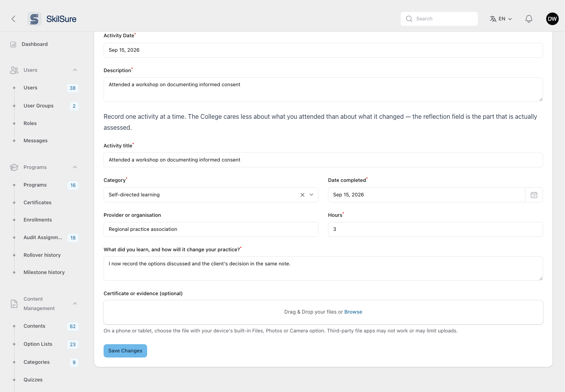565x392 pixels.
Task: Click the back arrow icon
Action: click(13, 19)
